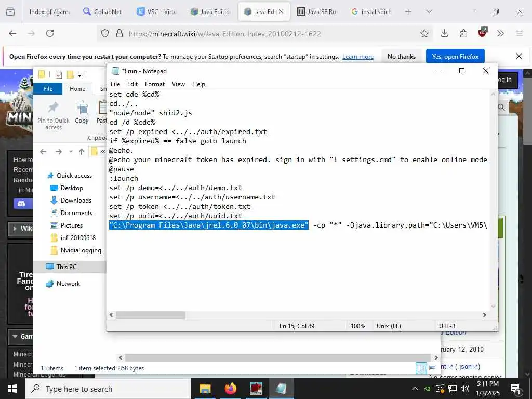The image size is (532, 399).
Task: Close the active Java Edition tab
Action: 281,11
